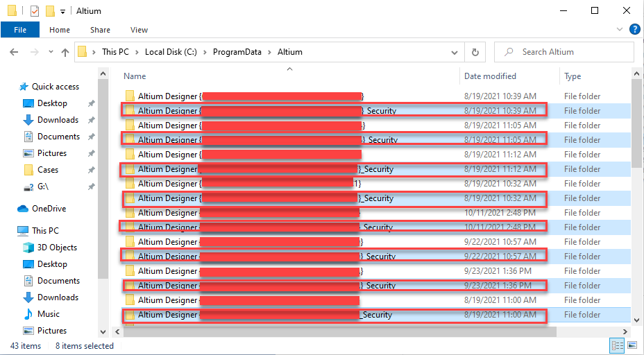Open the Share ribbon tab
The image size is (644, 355).
pos(100,30)
